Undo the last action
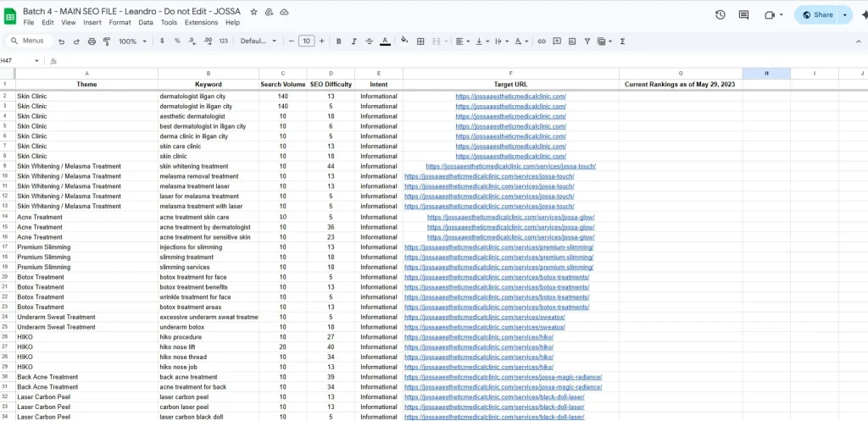Viewport: 868px width, 421px height. [x=61, y=42]
